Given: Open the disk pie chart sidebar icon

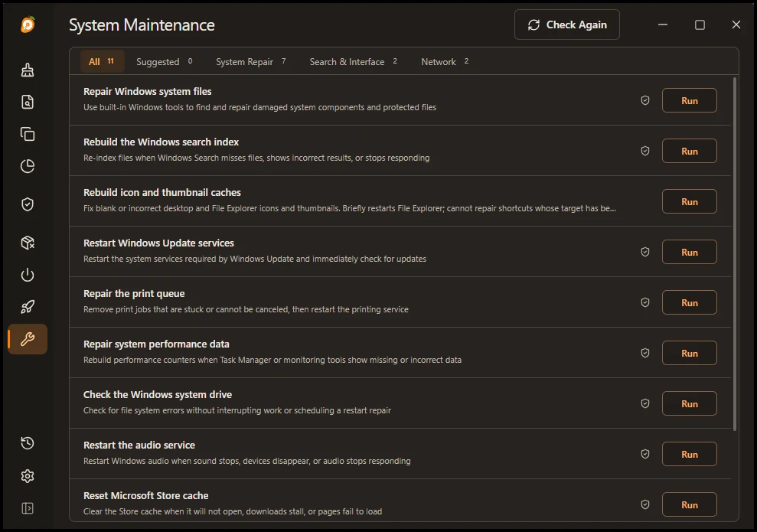Looking at the screenshot, I should pos(28,166).
